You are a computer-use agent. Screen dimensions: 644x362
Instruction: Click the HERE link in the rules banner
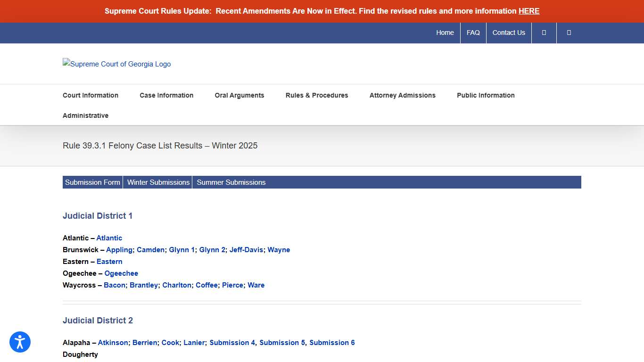(x=529, y=11)
